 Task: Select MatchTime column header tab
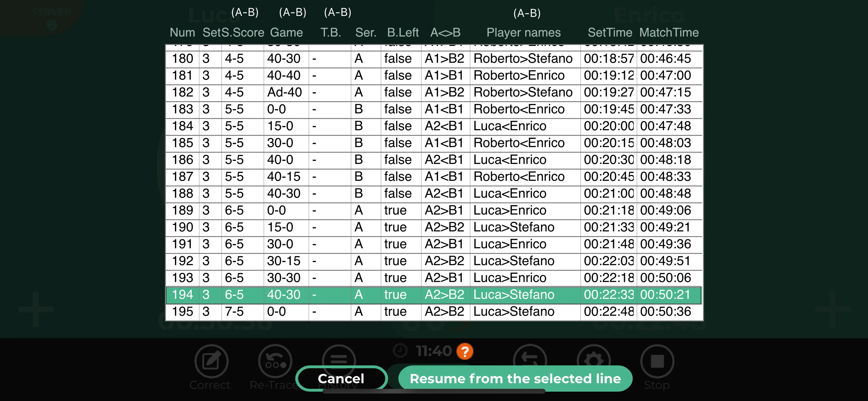coord(669,32)
